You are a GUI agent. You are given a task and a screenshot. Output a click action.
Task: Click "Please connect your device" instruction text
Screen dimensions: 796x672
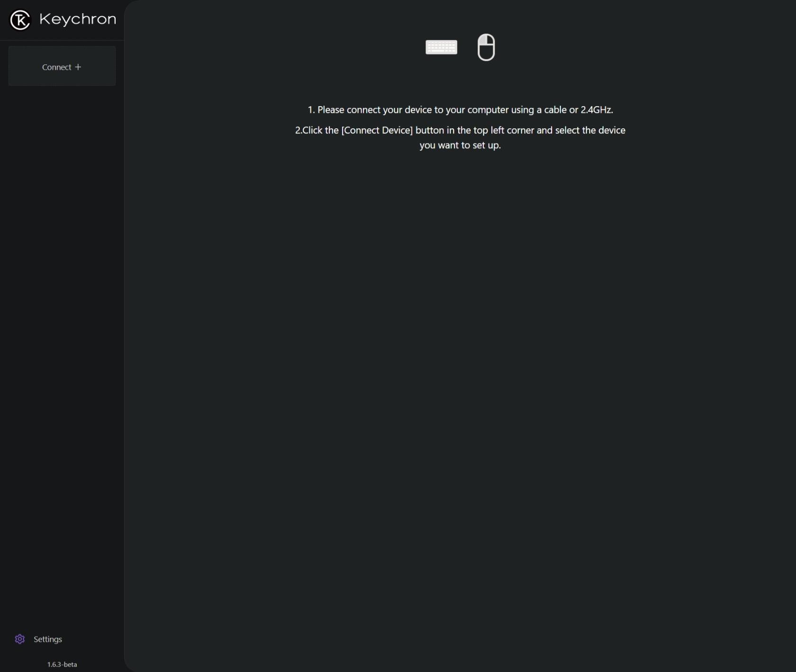374,110
